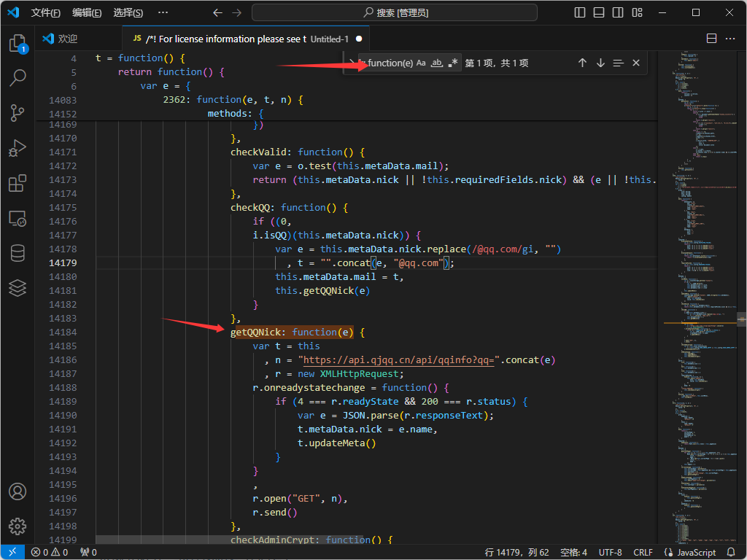747x560 pixels.
Task: Click the errors and warnings status button
Action: click(50, 553)
